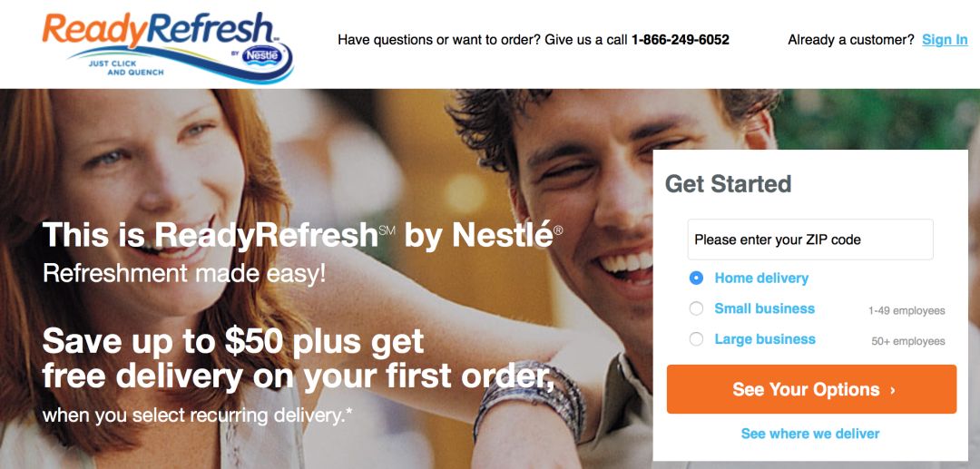
Task: Click the Just Click and Quench tagline
Action: (125, 68)
